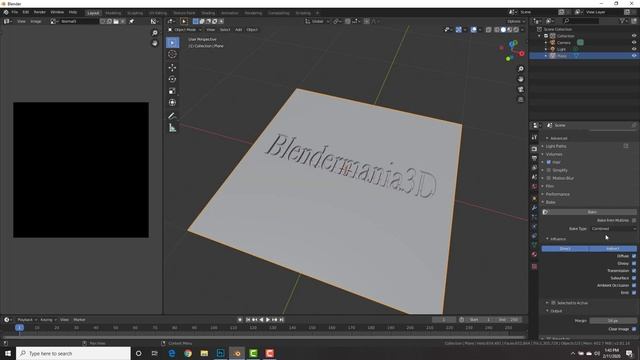Enable the Motion Blur checkbox

(549, 178)
